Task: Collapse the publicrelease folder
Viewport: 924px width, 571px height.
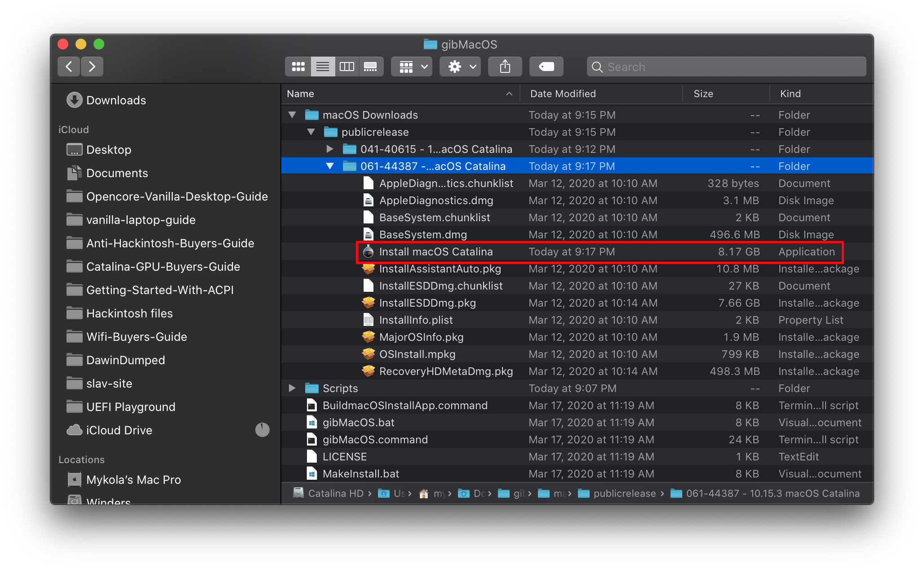Action: [311, 132]
